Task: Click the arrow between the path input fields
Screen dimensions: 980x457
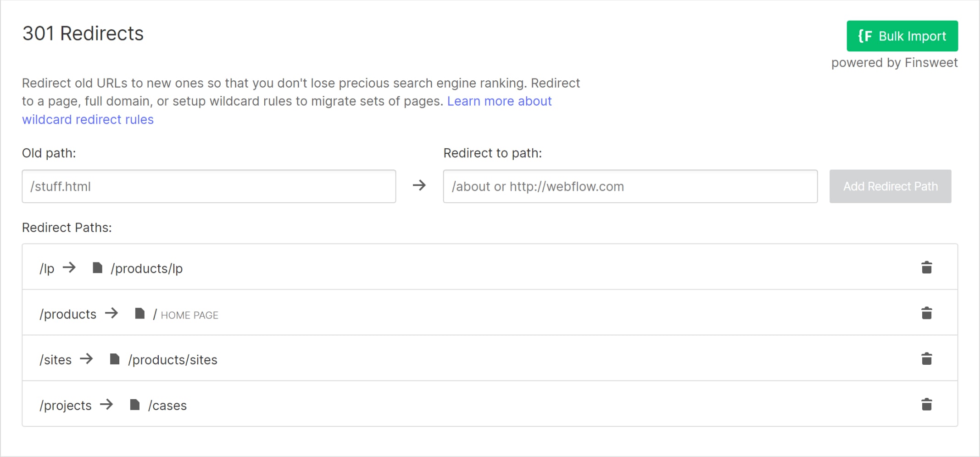Action: point(419,185)
